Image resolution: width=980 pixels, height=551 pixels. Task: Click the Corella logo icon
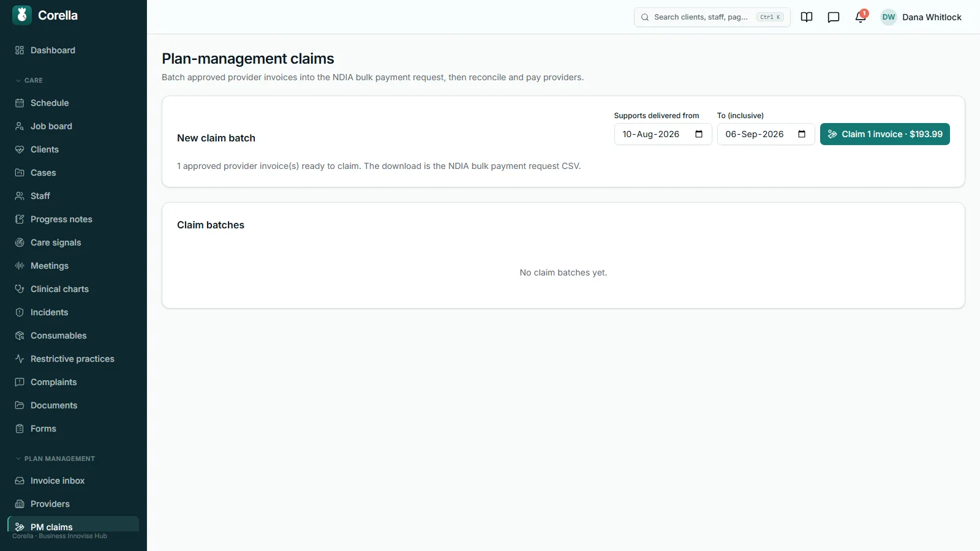(x=22, y=15)
